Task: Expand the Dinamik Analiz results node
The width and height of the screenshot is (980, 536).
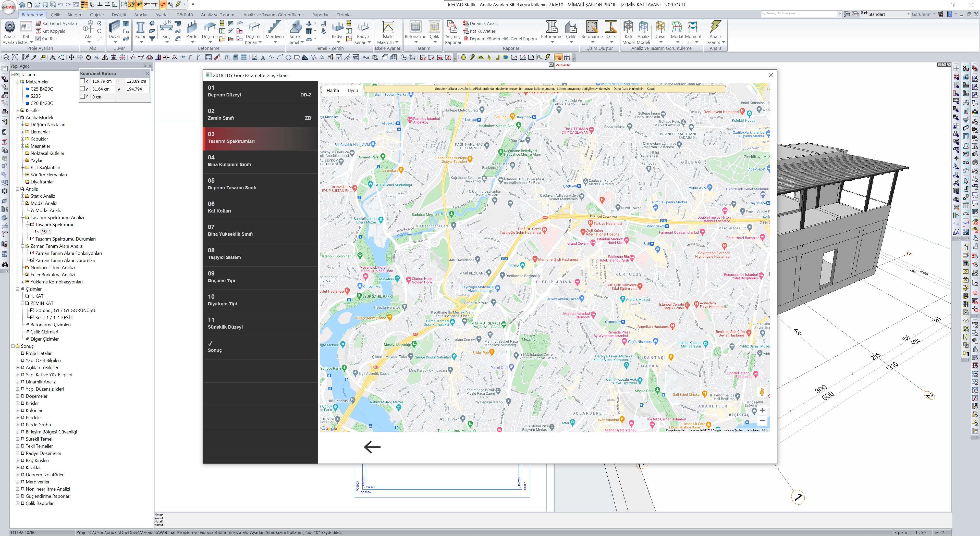Action: tap(18, 382)
